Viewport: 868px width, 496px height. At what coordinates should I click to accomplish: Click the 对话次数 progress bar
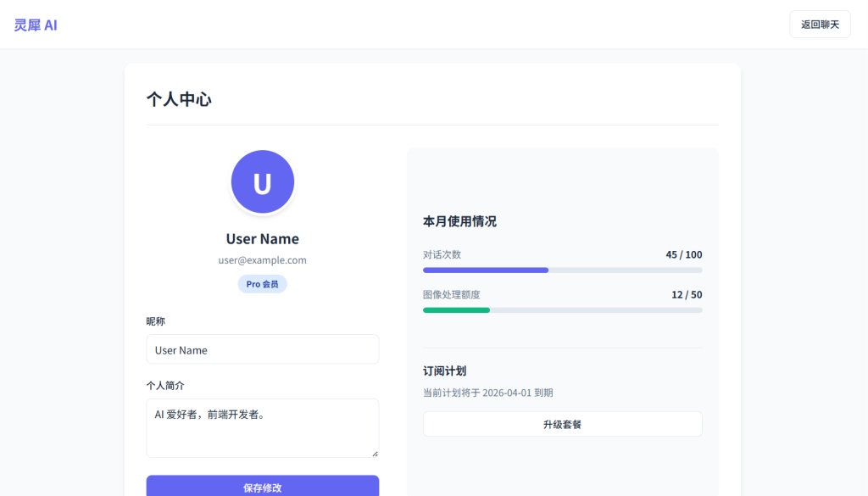(562, 270)
